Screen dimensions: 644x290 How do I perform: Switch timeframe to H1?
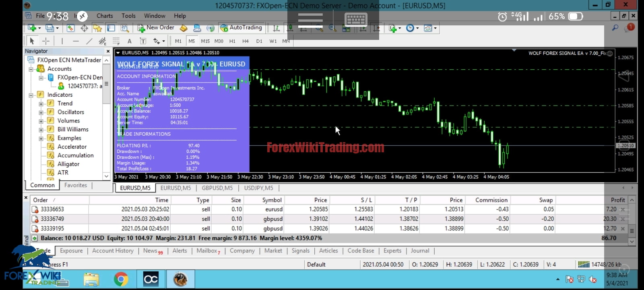point(232,41)
